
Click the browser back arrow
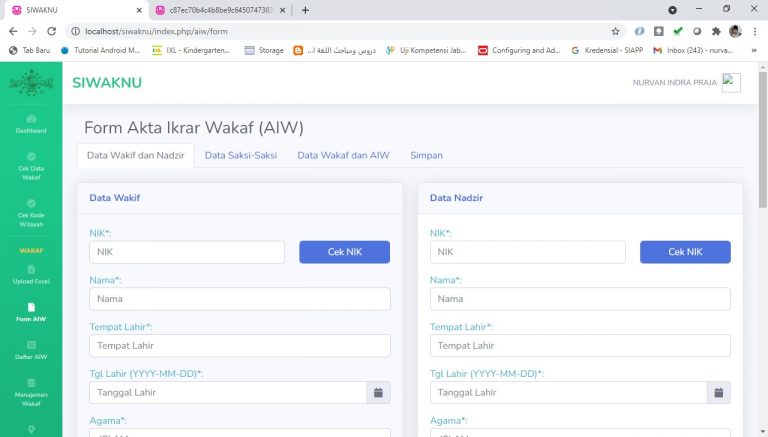pyautogui.click(x=13, y=31)
